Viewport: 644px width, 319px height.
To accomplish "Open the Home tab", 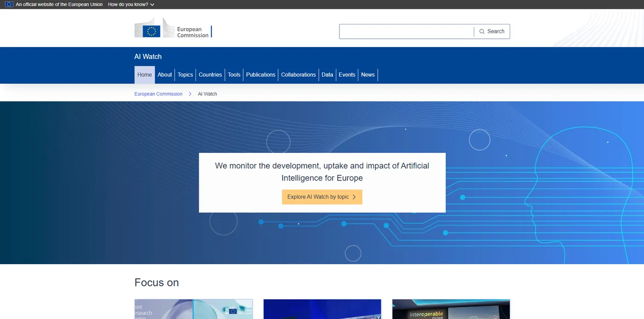I will [x=144, y=75].
